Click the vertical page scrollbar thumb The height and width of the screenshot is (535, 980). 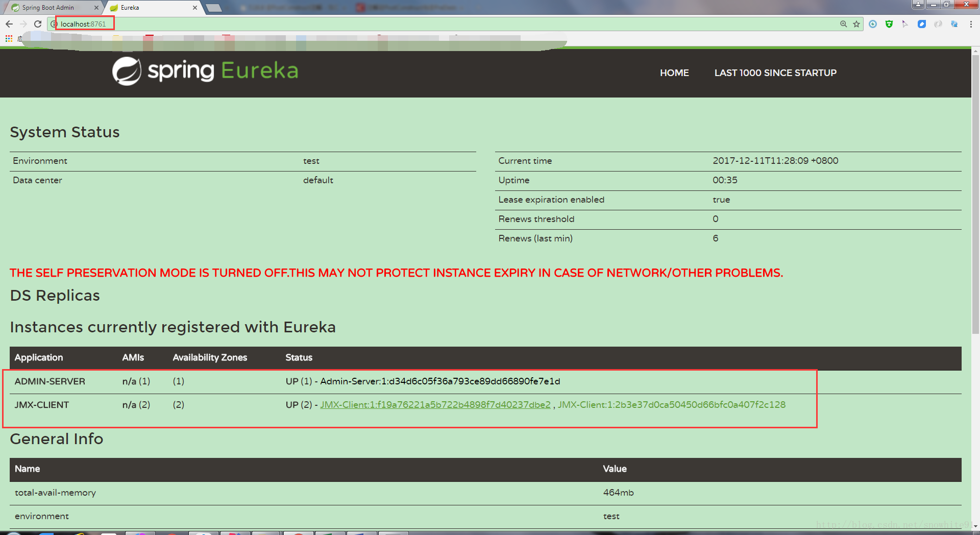(975, 194)
